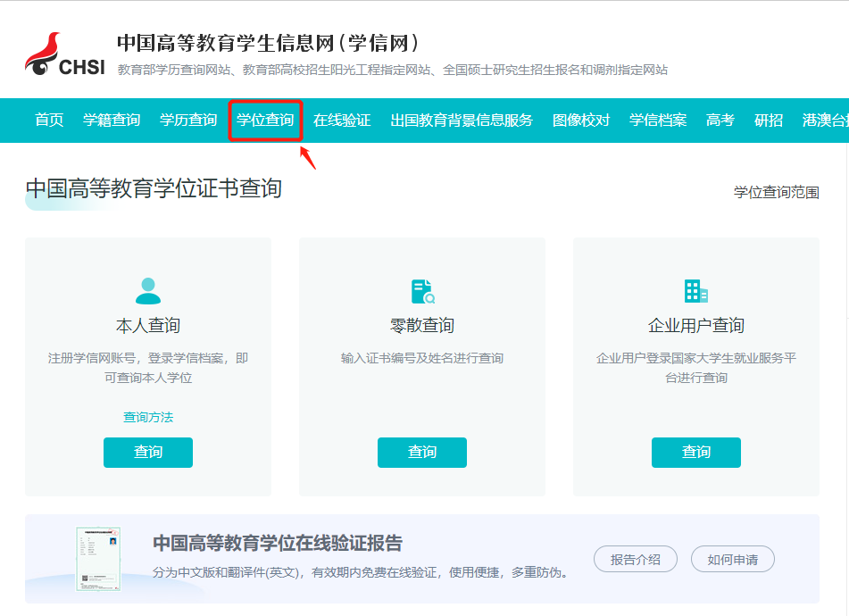The image size is (849, 616).
Task: Open the 学历查询 menu item
Action: 188,120
